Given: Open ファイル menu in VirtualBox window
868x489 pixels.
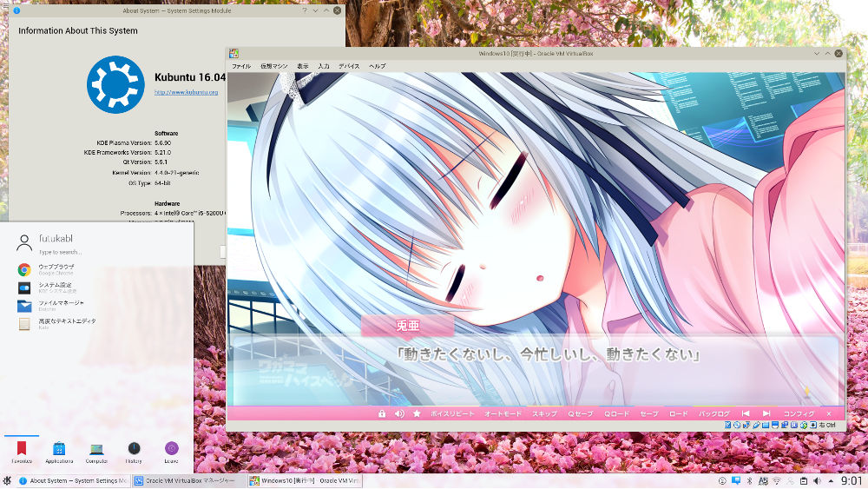Looking at the screenshot, I should [240, 66].
